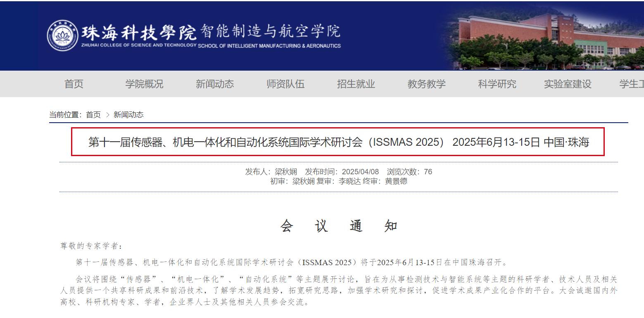The width and height of the screenshot is (644, 318).
Task: Click the 智能制造与航空学院 banner title
Action: pos(270,31)
